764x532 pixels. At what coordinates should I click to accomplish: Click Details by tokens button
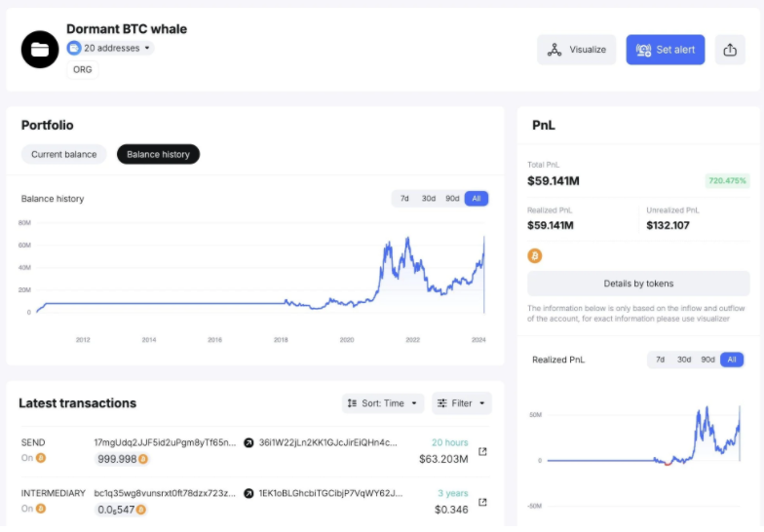coord(638,284)
